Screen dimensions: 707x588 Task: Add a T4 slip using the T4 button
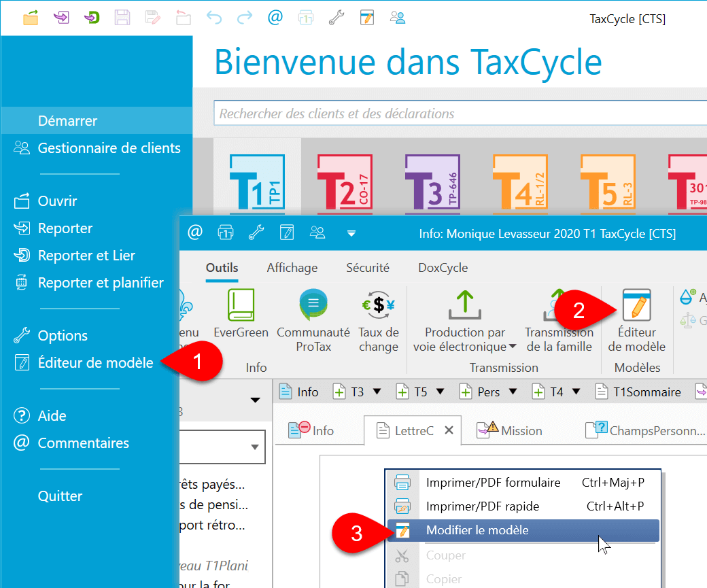click(x=547, y=392)
